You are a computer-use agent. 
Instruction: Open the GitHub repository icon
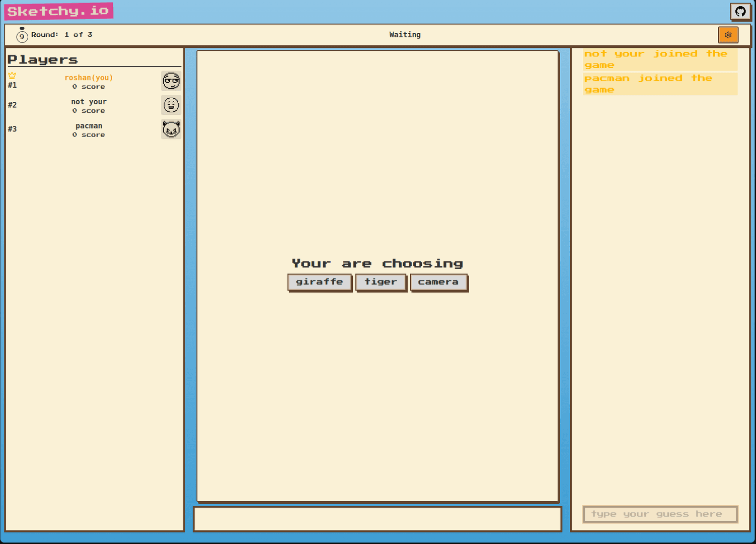740,11
